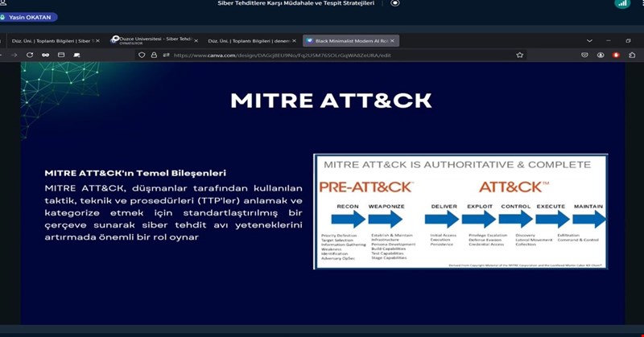644x337 pixels.
Task: Select the MITRE ATT&CK slide heading
Action: click(331, 101)
